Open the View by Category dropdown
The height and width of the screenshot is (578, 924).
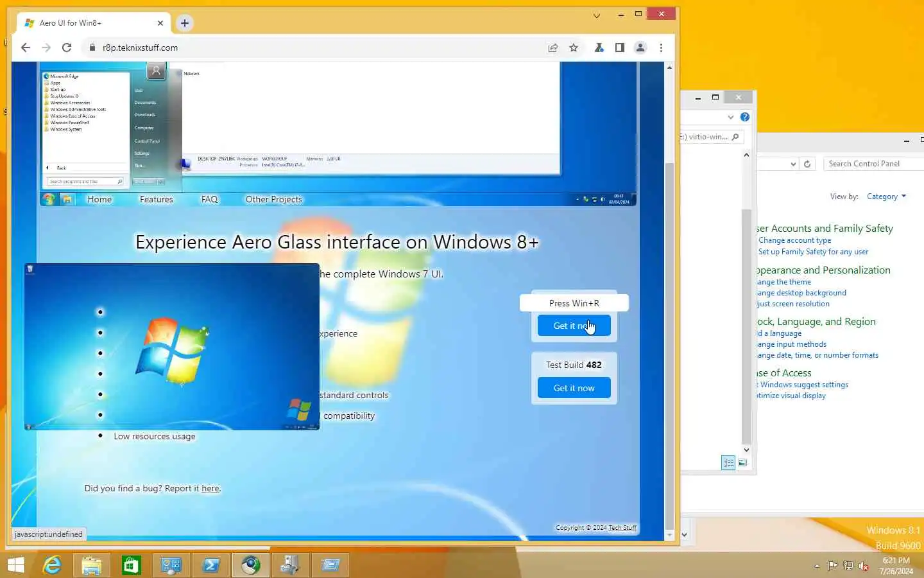click(887, 197)
